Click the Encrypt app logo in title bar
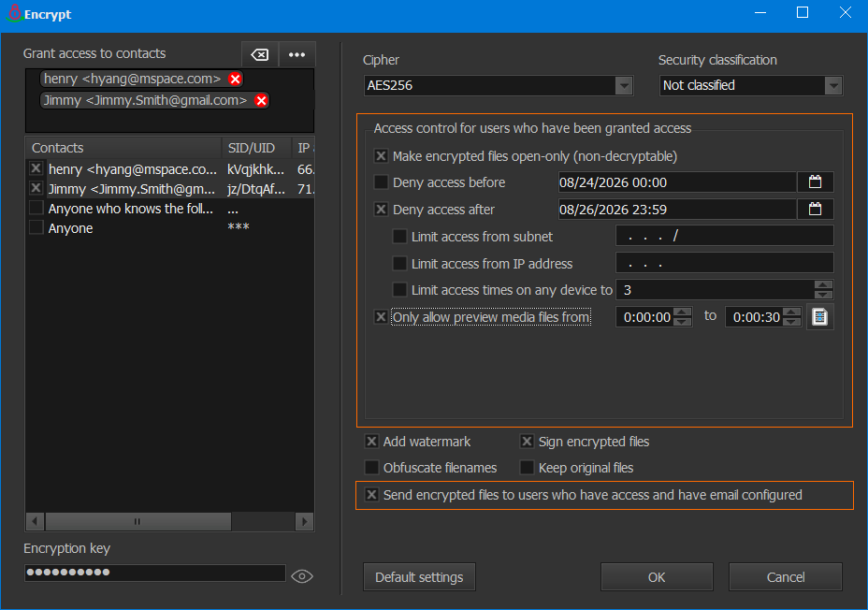The height and width of the screenshot is (610, 868). point(14,13)
